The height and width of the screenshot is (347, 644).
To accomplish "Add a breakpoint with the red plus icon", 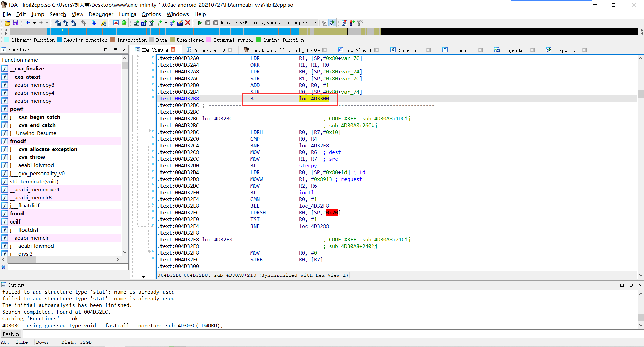I will pos(352,22).
